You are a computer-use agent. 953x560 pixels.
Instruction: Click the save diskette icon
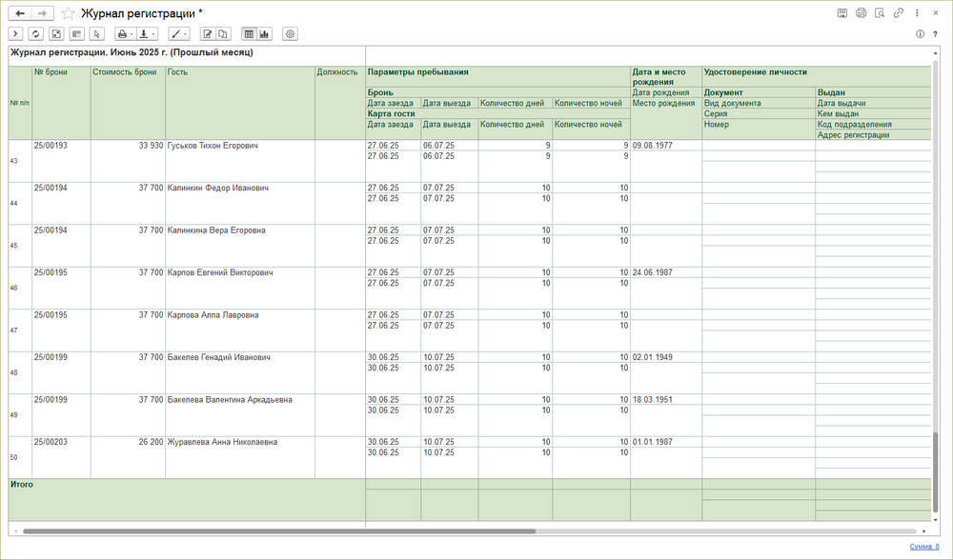pyautogui.click(x=842, y=13)
